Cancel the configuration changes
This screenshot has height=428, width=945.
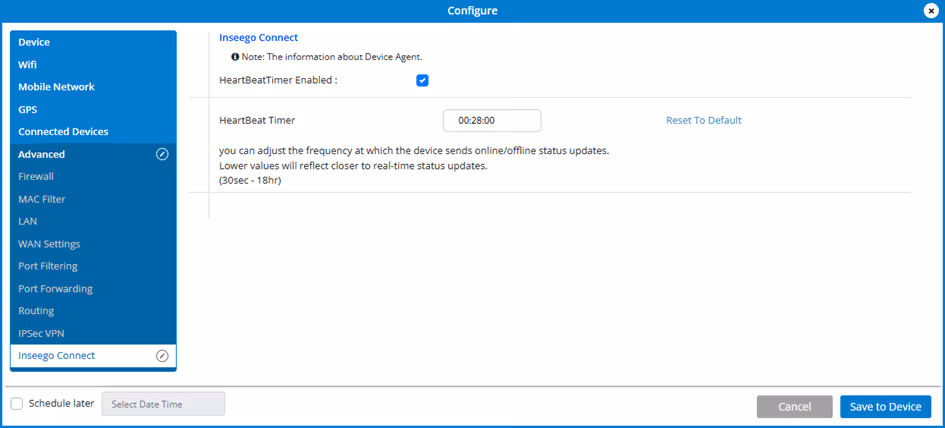click(x=794, y=407)
